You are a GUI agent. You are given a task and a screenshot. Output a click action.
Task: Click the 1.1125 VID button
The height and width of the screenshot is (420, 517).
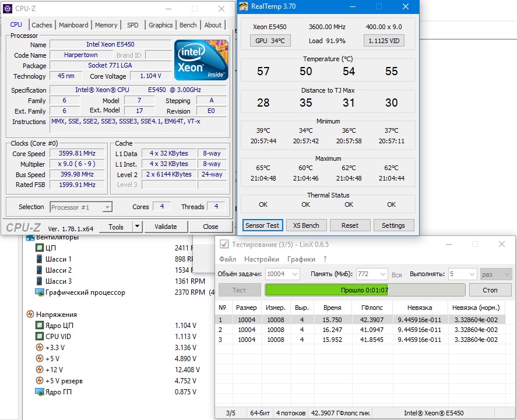384,41
